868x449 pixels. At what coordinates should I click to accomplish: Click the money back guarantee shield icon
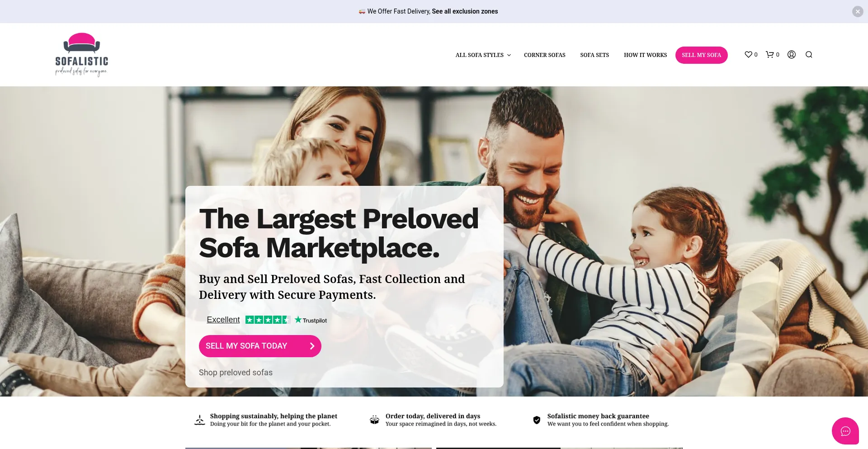(537, 420)
